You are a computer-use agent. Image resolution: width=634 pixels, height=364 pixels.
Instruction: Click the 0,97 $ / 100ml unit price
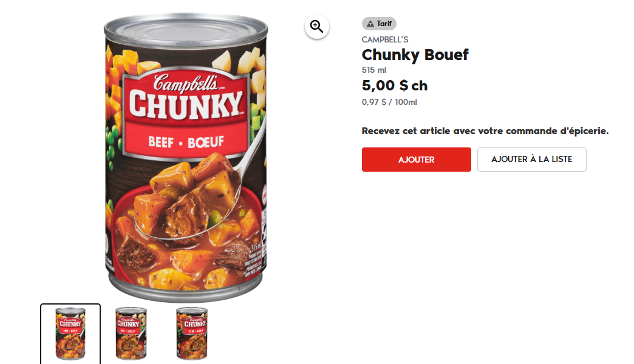point(389,102)
